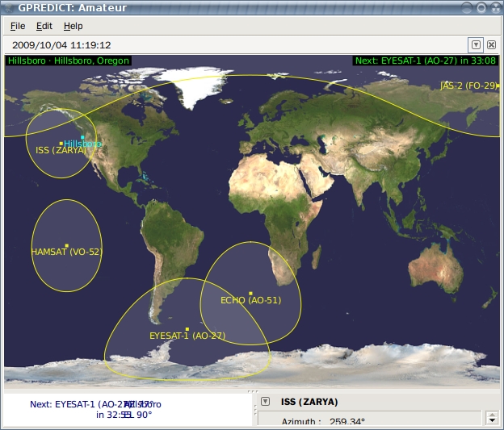Click the scroll down arrow in satellite panel

[x=492, y=420]
